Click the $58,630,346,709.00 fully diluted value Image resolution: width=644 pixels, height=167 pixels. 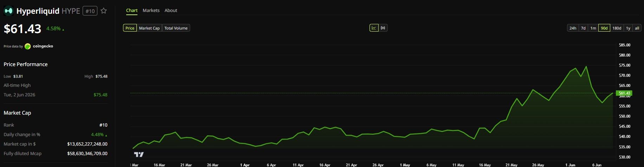(x=87, y=154)
